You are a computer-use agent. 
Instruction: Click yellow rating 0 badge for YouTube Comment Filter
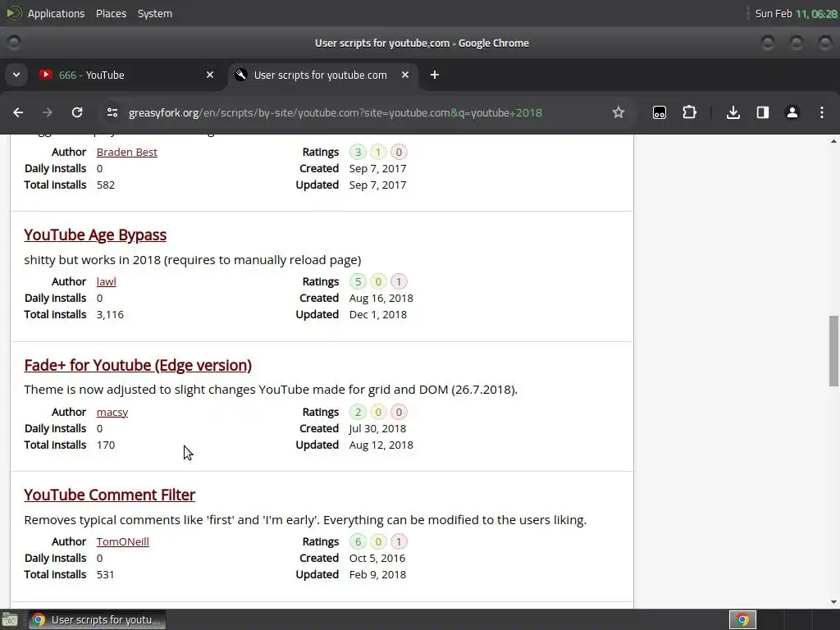[x=378, y=541]
